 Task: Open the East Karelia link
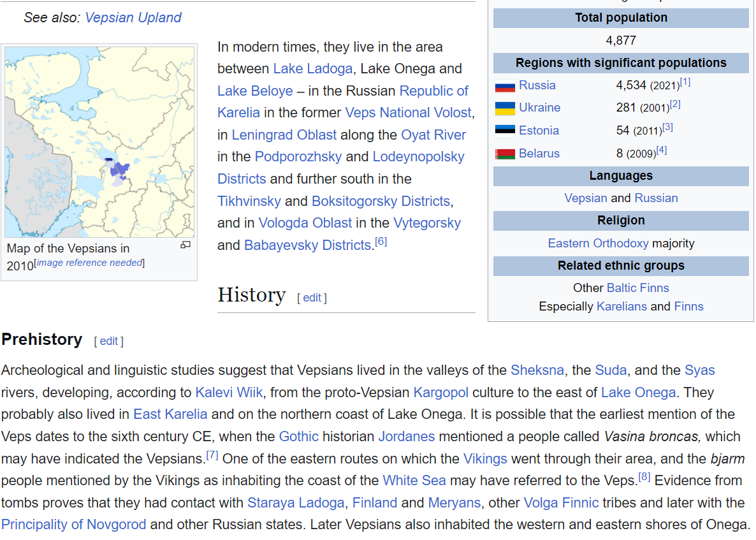click(x=170, y=414)
